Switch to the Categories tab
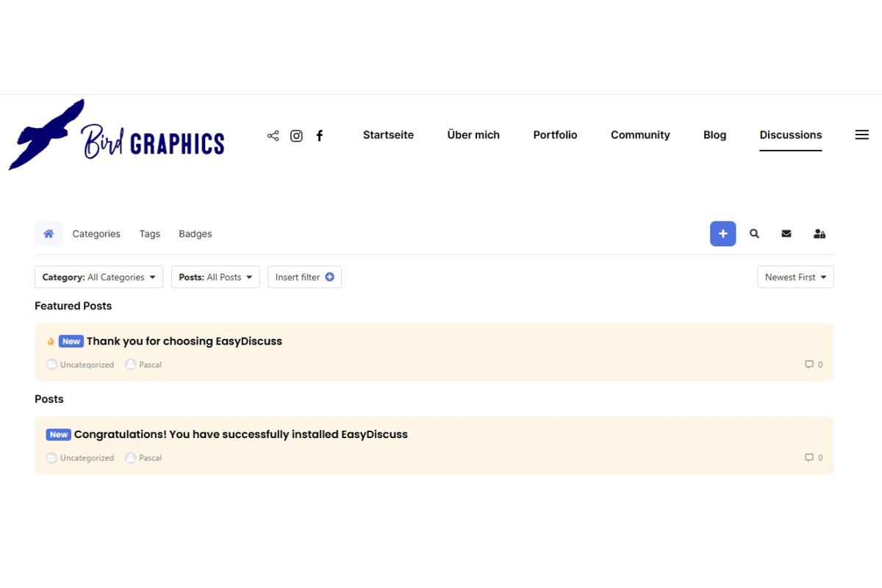This screenshot has height=588, width=882. click(x=96, y=234)
